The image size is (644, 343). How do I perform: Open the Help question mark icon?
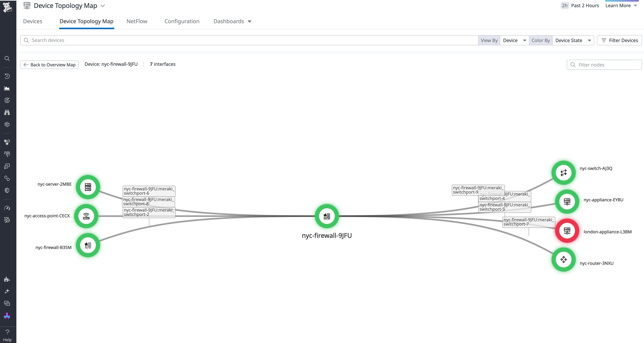click(x=7, y=332)
